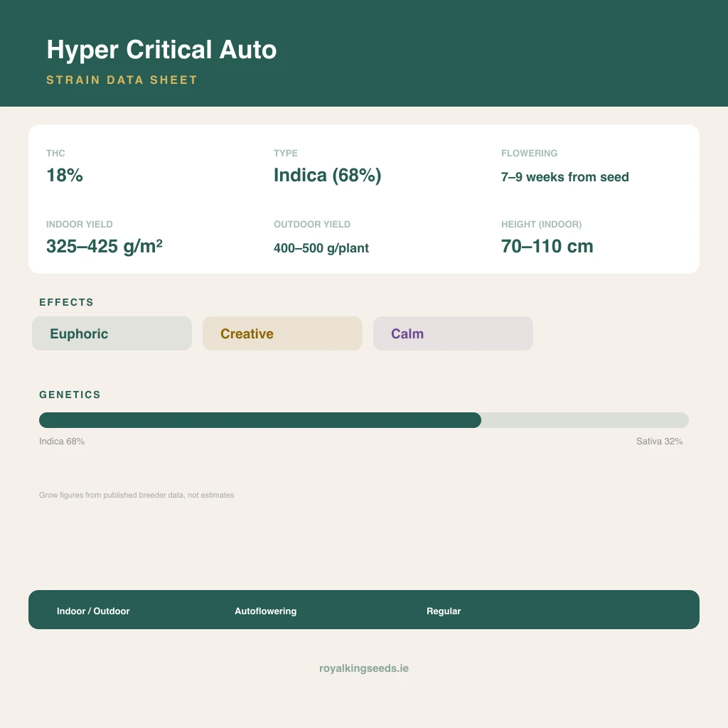Click the Sativa 32% label
This screenshot has width=728, height=728.
tap(659, 441)
